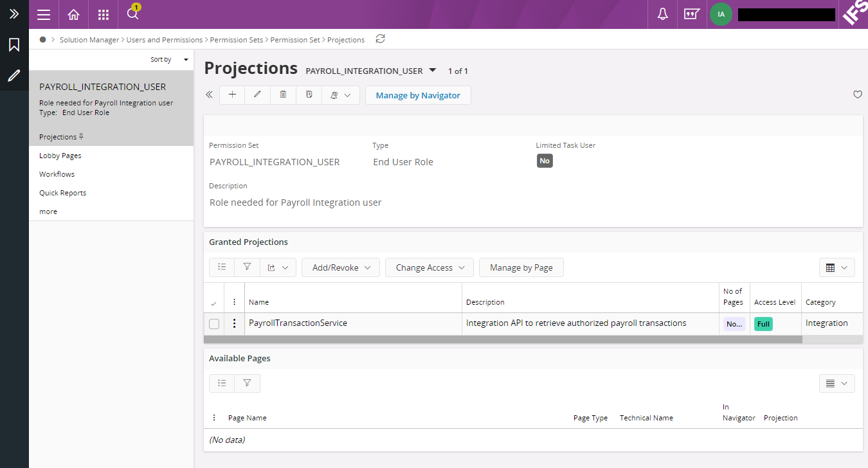
Task: Expand 'more' in the side menu
Action: click(x=48, y=212)
